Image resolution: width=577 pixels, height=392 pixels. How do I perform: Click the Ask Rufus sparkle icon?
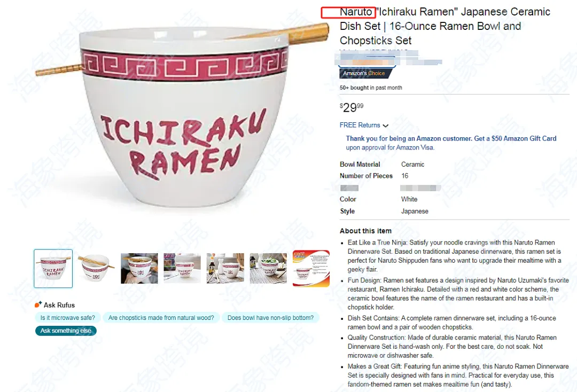coord(38,304)
